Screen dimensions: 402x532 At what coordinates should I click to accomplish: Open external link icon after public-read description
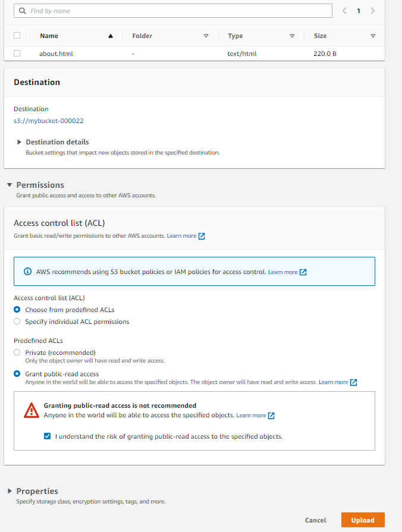tap(353, 382)
